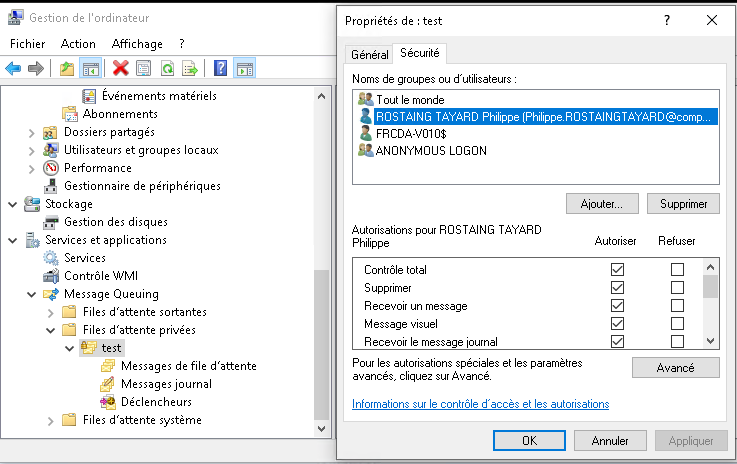Screen dimensions: 737x464
Task: Open the Déclencheurs node under test
Action: (x=156, y=402)
